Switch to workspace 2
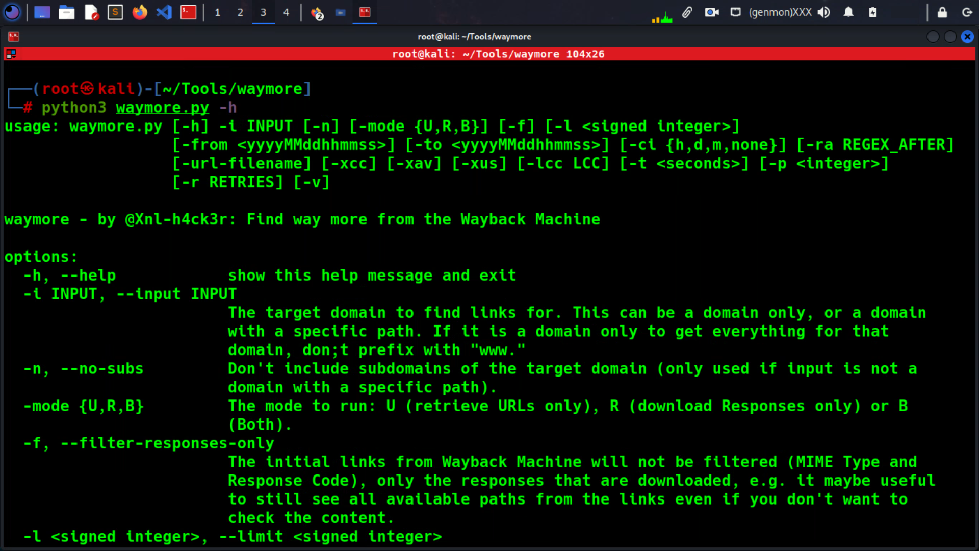Image resolution: width=980 pixels, height=551 pixels. [x=240, y=12]
